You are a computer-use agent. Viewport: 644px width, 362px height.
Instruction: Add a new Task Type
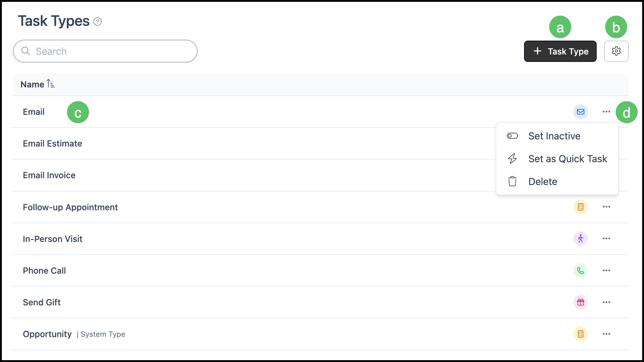pos(560,51)
